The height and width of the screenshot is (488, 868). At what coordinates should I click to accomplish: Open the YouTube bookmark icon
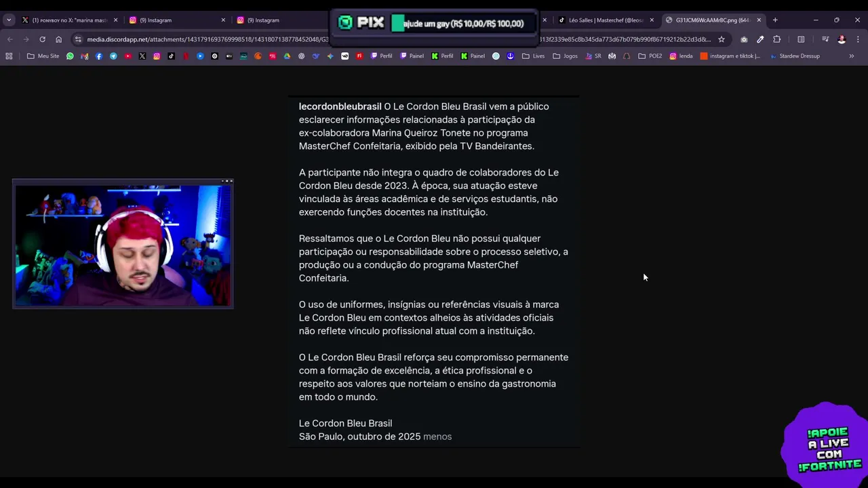click(x=127, y=56)
